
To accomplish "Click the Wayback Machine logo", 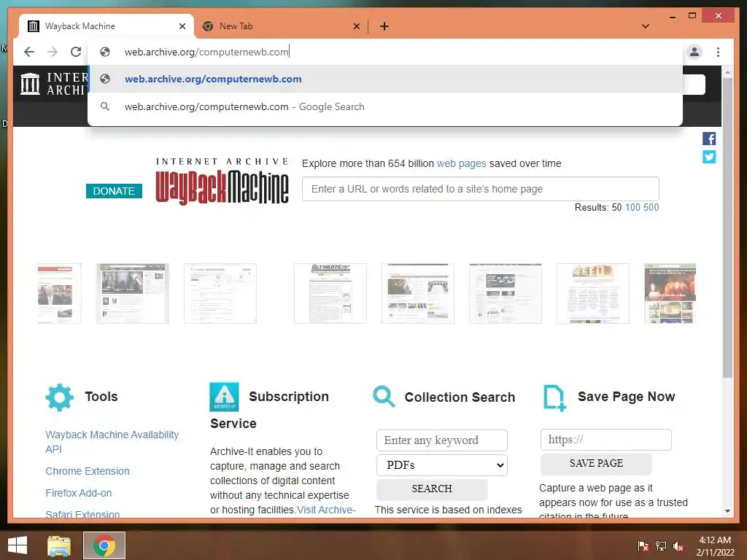I will coord(222,182).
